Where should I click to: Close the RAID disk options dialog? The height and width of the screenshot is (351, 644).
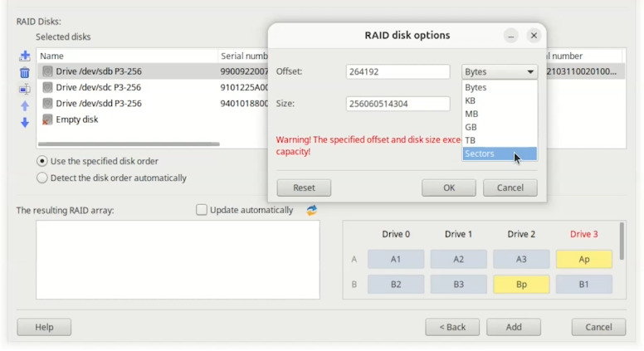534,37
